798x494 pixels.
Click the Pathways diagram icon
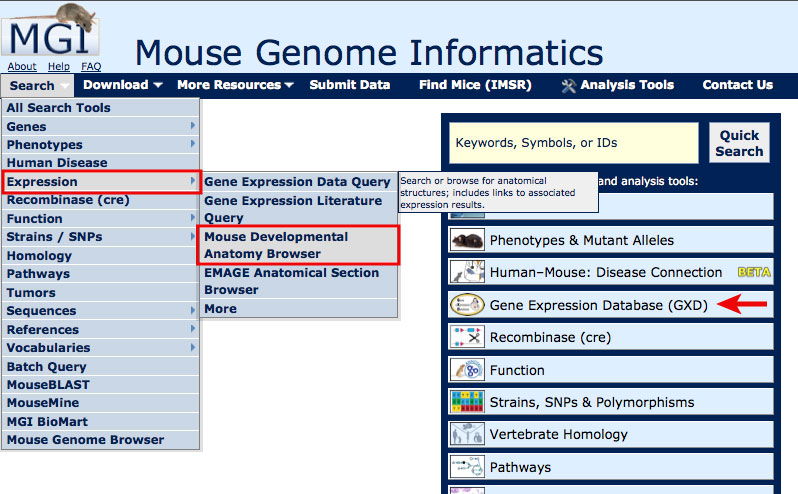tap(467, 467)
